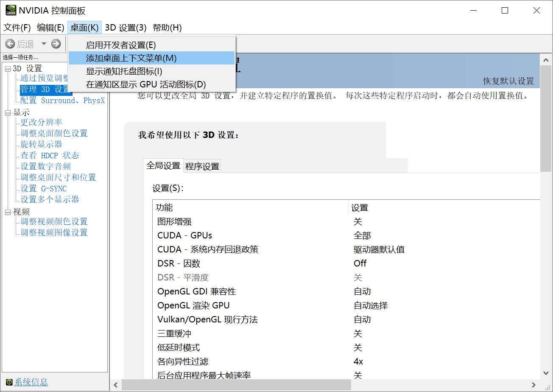Click the 设置 column header
553x392 pixels.
click(x=444, y=207)
